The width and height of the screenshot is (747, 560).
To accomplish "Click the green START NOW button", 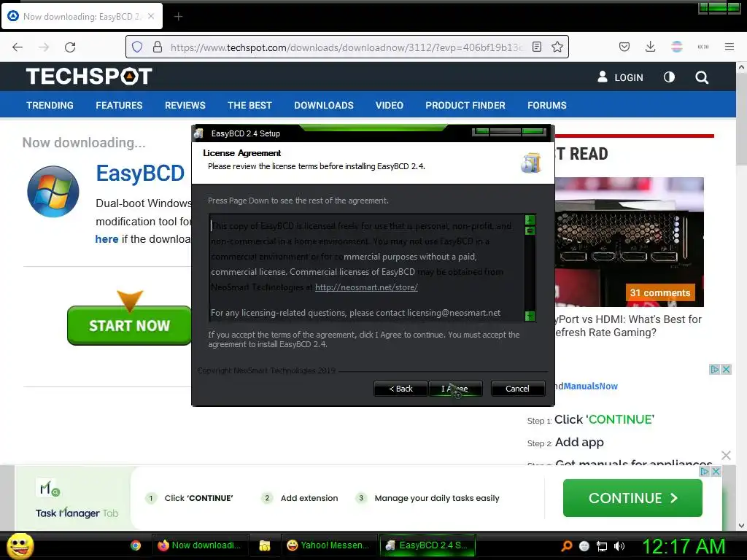I will click(x=129, y=325).
